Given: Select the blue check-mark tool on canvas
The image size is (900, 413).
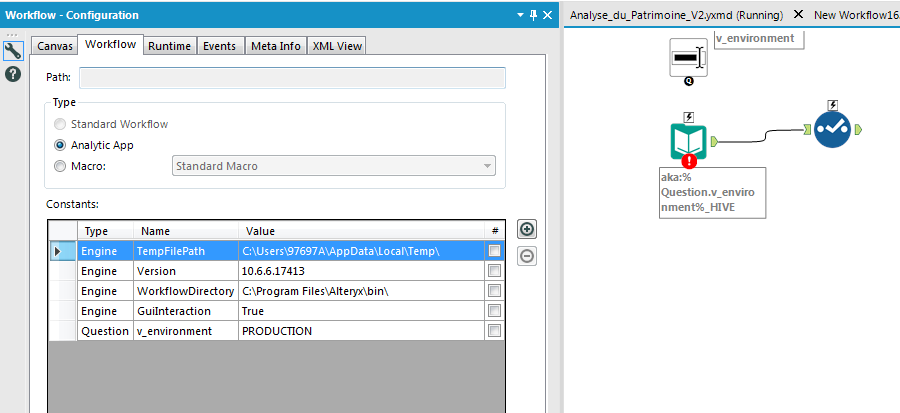Looking at the screenshot, I should (832, 130).
